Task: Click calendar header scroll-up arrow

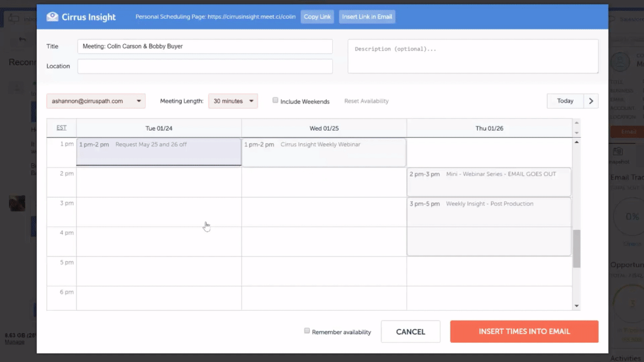Action: click(x=577, y=123)
